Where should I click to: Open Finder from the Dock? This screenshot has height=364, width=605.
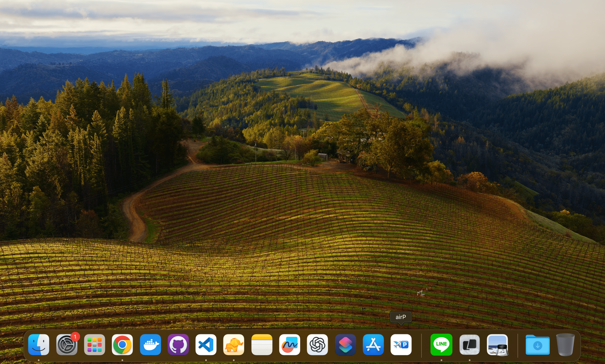pos(39,345)
